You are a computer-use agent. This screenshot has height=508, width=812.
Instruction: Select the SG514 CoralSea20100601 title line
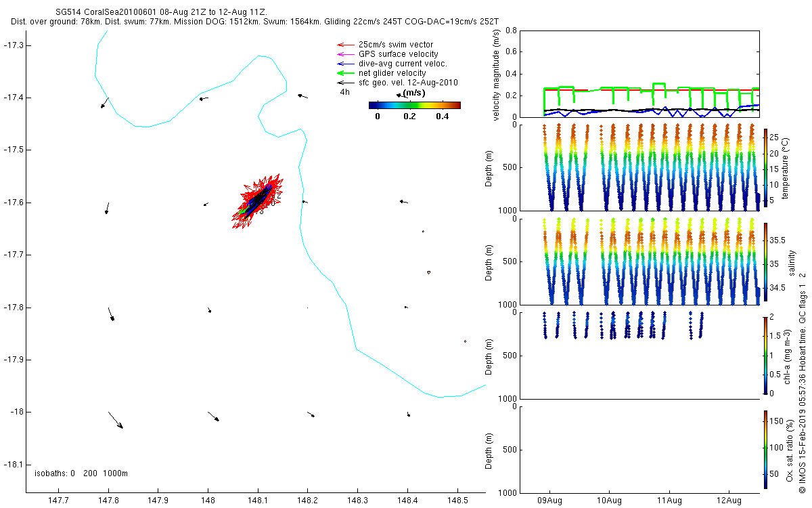(x=160, y=12)
